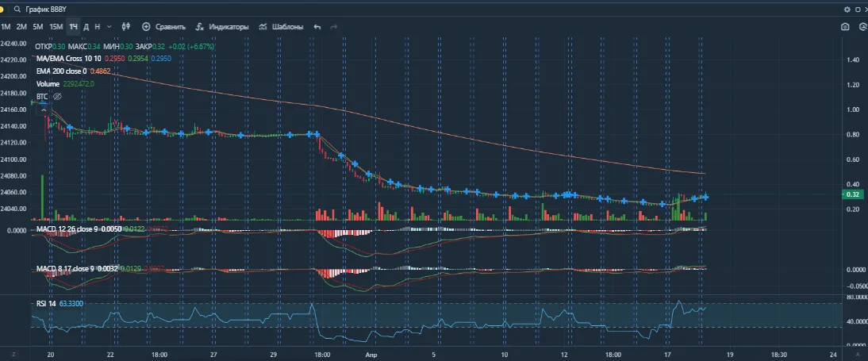Click the RSI value 63.3300
This screenshot has width=868, height=361.
(71, 303)
